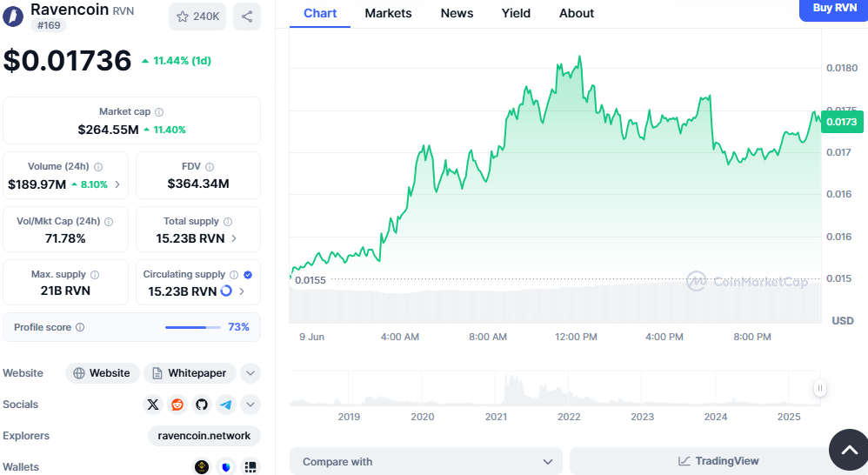
Task: Expand the Website links chevron
Action: pos(250,373)
